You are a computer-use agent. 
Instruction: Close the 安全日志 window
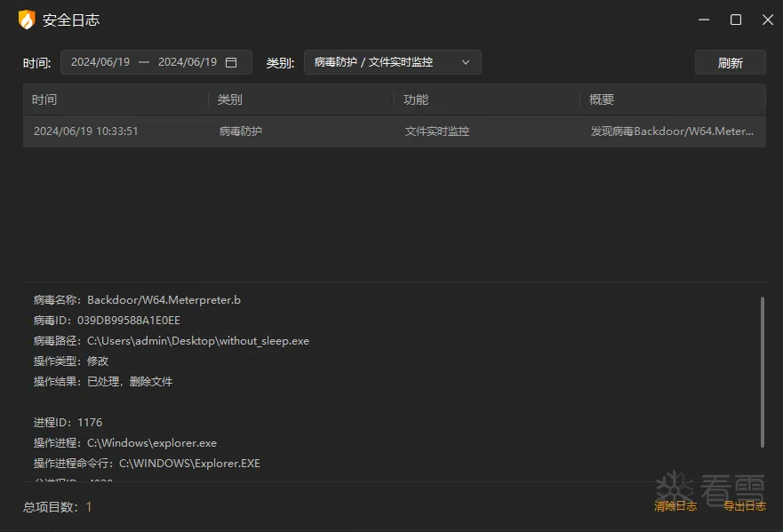click(768, 20)
